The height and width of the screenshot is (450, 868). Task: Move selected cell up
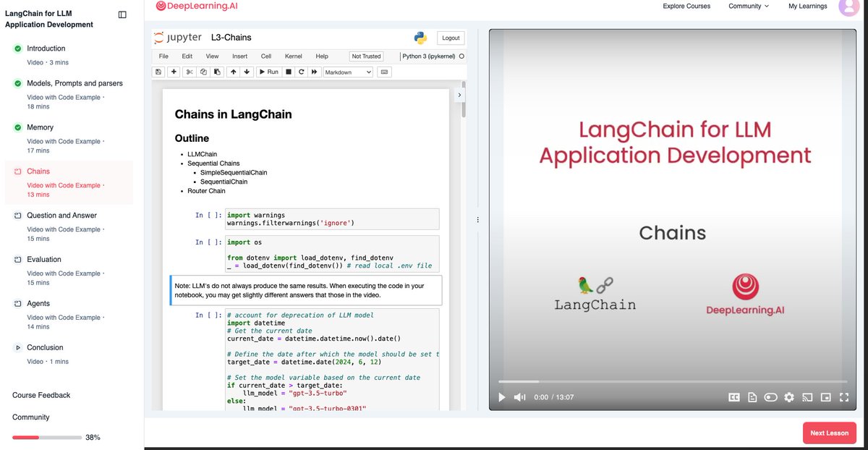pos(234,72)
